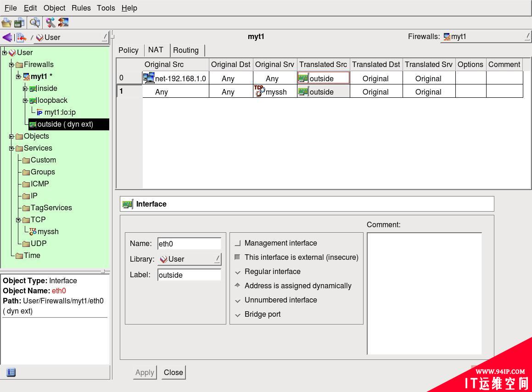
Task: Click the User library icon in the tree root
Action: tap(12, 53)
